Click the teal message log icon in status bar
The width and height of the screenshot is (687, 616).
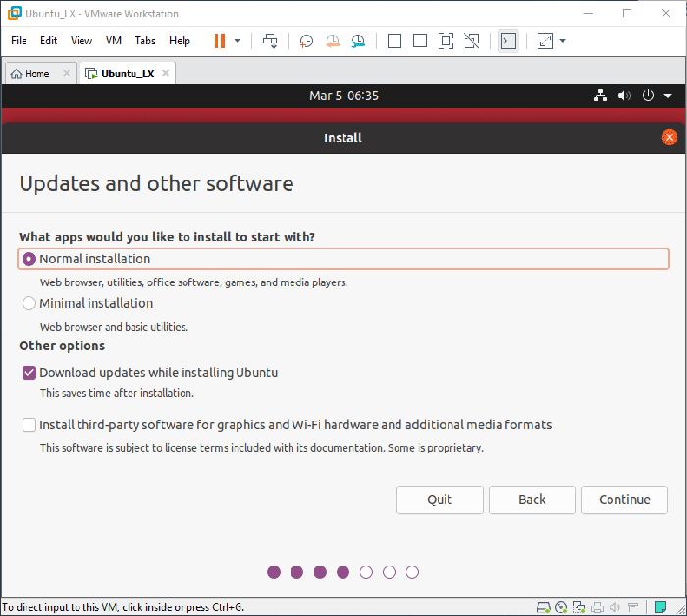661,607
